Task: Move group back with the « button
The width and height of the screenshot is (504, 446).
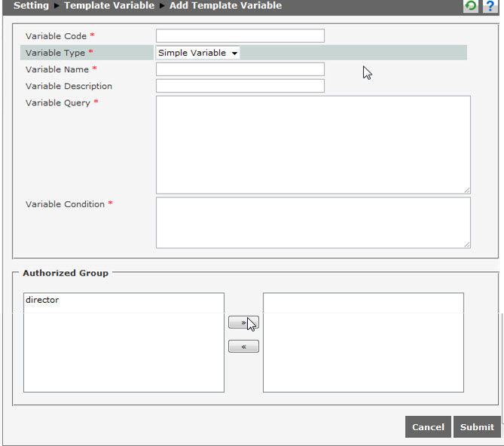Action: click(x=243, y=347)
